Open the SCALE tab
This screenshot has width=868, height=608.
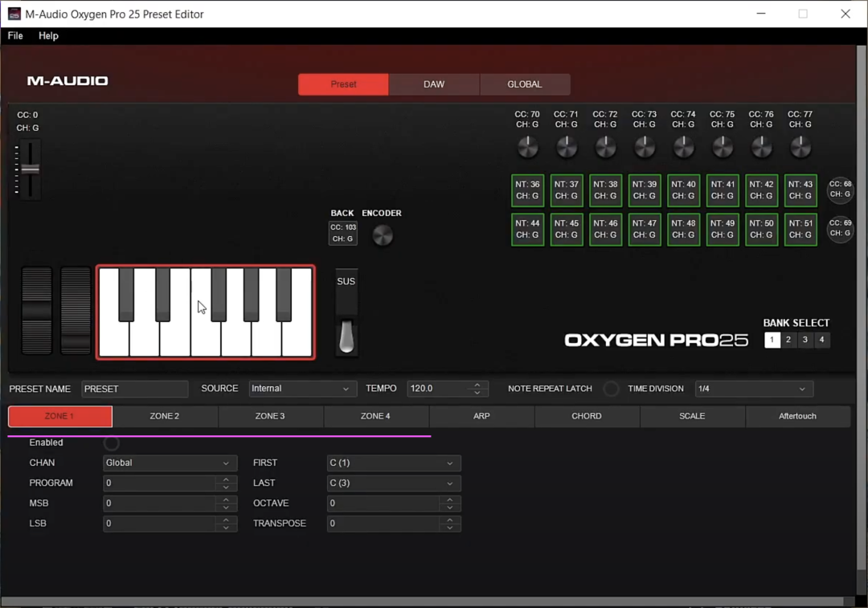[x=693, y=416]
